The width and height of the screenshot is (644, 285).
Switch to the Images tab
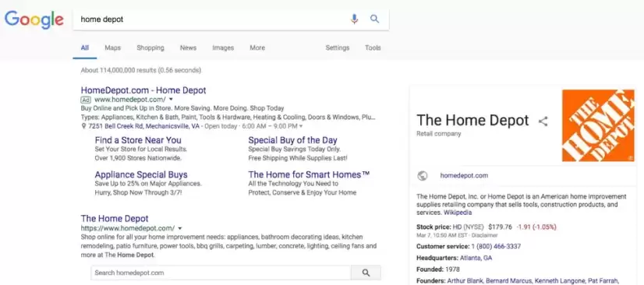coord(223,47)
